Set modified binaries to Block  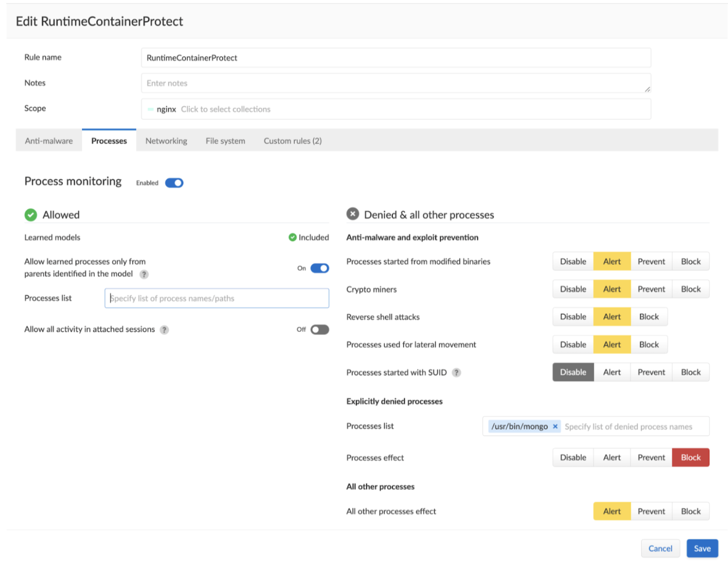pyautogui.click(x=690, y=261)
